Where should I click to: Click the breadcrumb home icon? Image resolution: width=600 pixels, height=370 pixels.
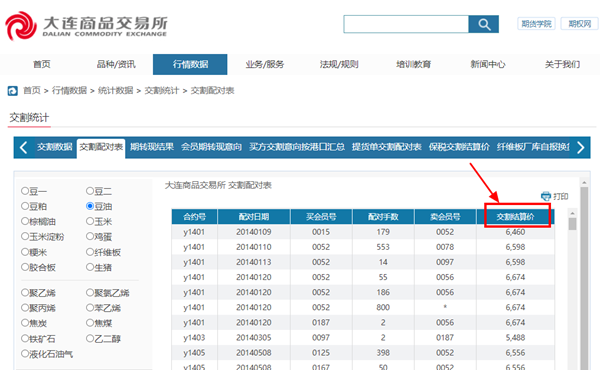13,91
